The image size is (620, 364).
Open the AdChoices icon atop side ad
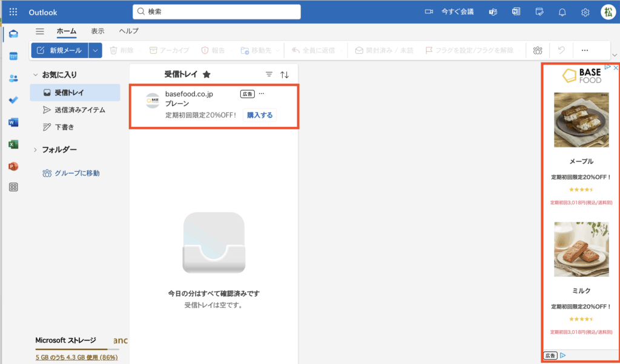(x=608, y=67)
